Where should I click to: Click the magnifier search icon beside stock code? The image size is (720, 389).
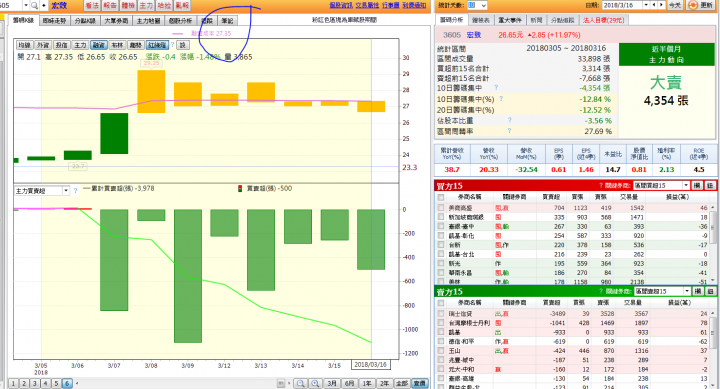click(x=34, y=6)
